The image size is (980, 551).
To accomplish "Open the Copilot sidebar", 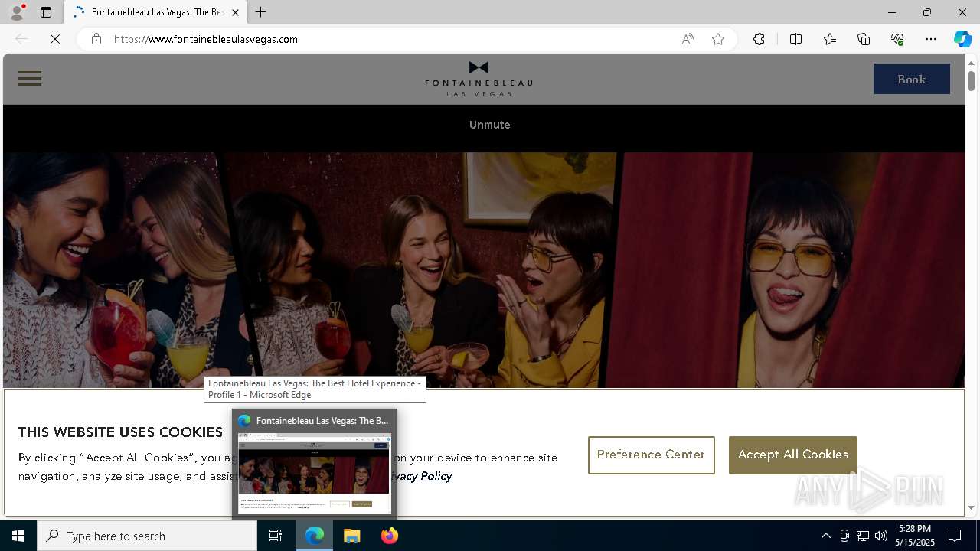I will [962, 39].
